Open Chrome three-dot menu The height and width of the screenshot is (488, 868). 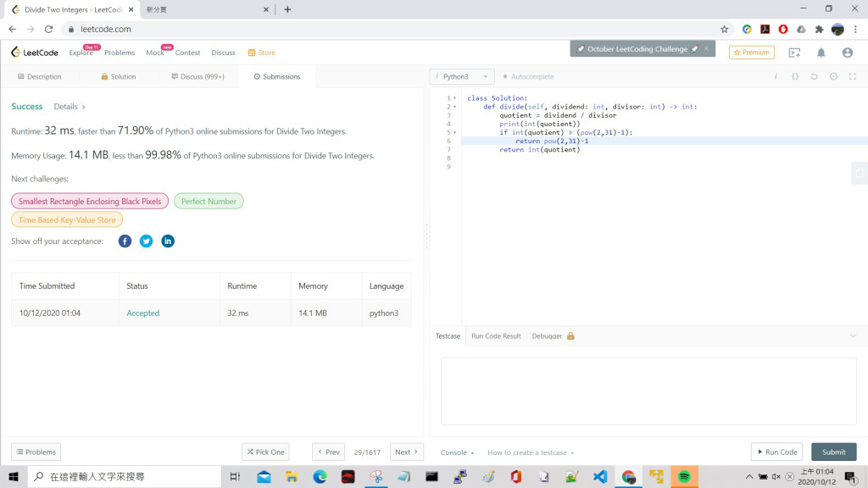[x=855, y=30]
